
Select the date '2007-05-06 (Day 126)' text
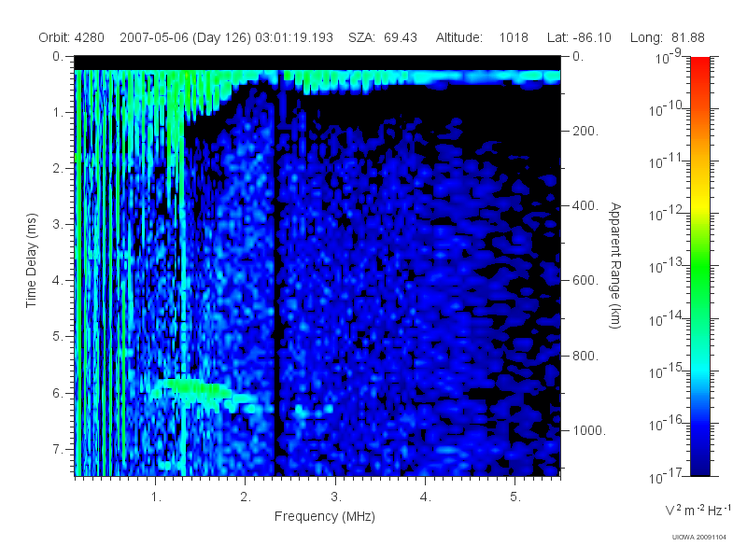click(185, 37)
